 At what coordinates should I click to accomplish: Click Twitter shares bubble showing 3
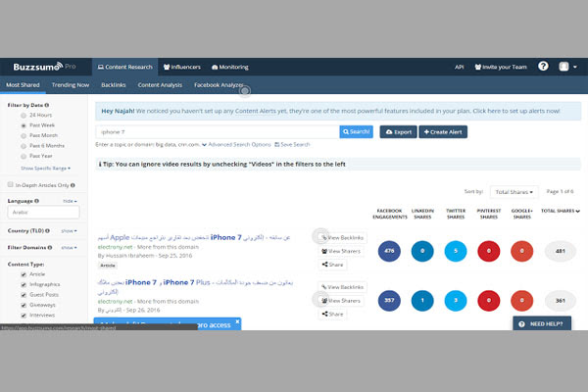(456, 301)
